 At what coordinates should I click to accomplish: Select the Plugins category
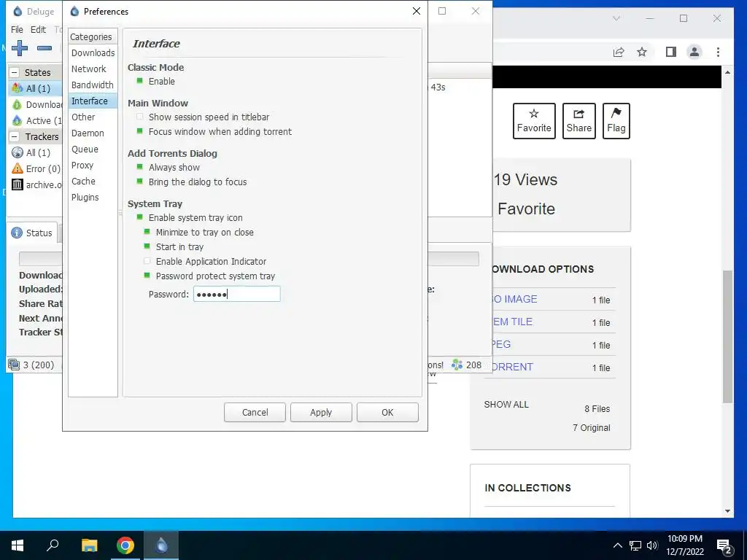click(93, 197)
